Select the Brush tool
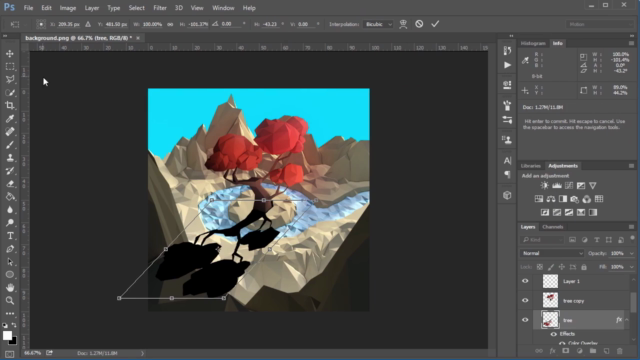Viewport: 640px width, 360px height. coord(10,145)
